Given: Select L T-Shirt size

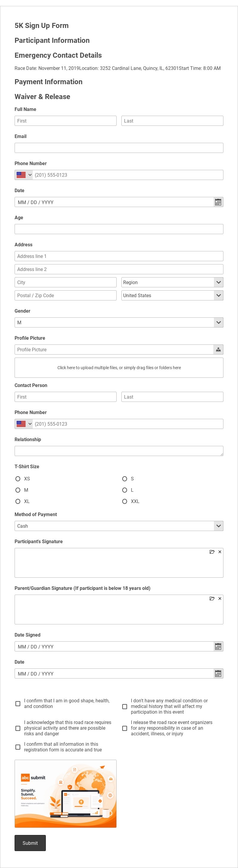Looking at the screenshot, I should point(125,490).
